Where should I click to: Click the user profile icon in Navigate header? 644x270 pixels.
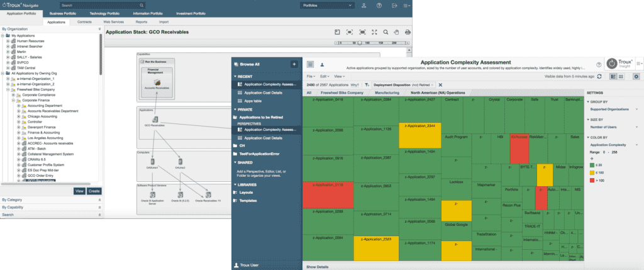(x=364, y=5)
